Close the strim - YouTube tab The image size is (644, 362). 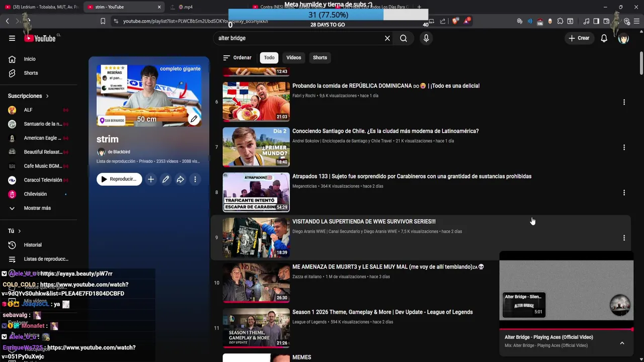(159, 7)
